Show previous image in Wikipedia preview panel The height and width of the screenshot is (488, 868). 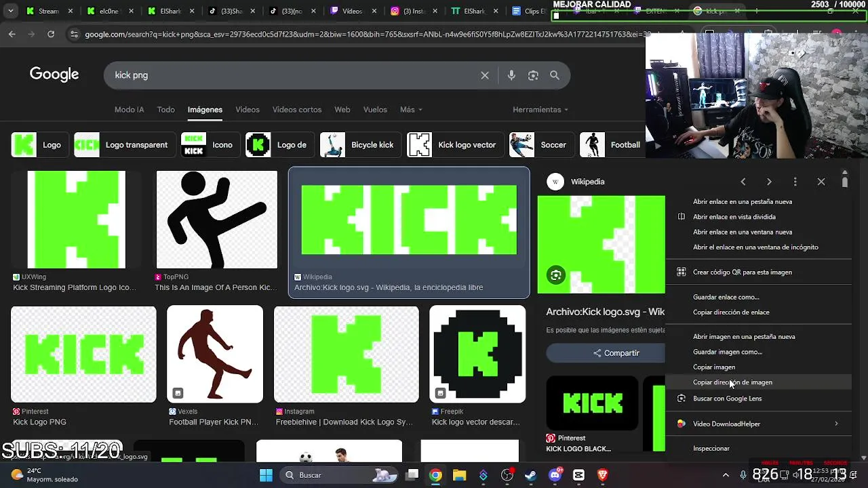tap(743, 182)
